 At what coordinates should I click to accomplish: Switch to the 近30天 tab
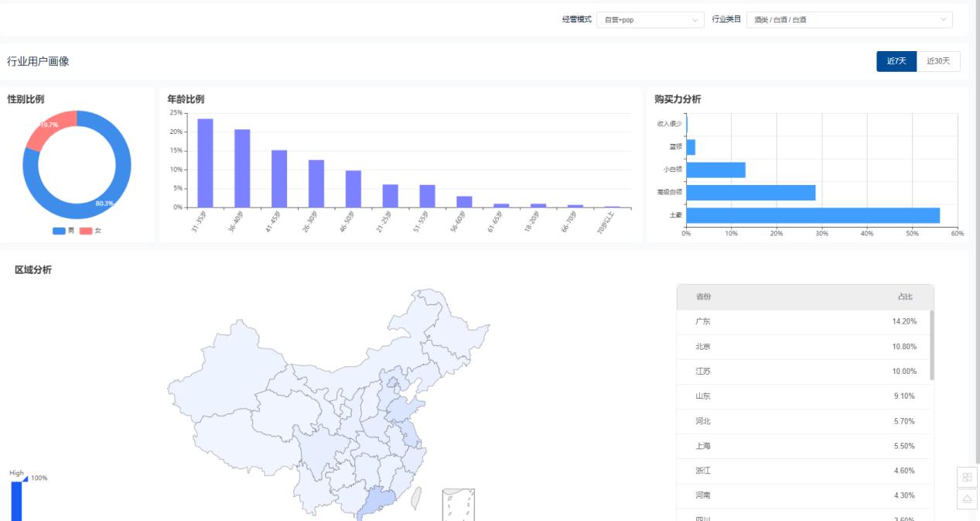[937, 61]
